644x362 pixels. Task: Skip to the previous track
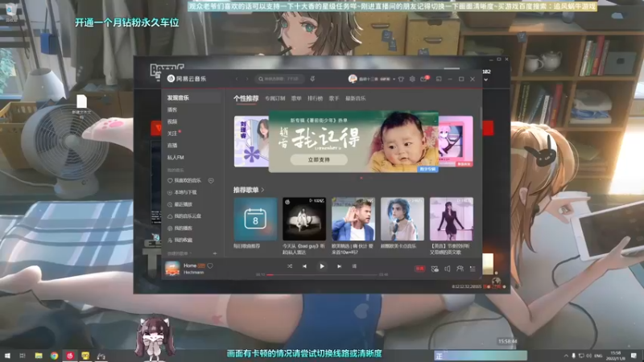[304, 266]
